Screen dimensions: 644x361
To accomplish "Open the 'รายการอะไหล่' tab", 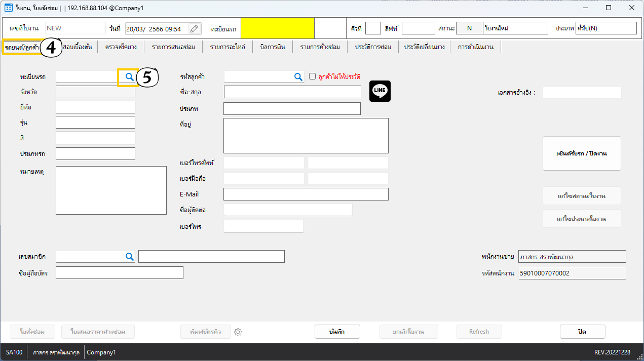I will point(226,47).
